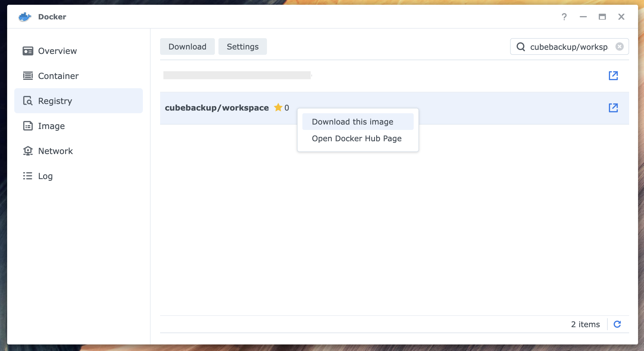
Task: Click the Image sidebar icon
Action: (x=28, y=126)
